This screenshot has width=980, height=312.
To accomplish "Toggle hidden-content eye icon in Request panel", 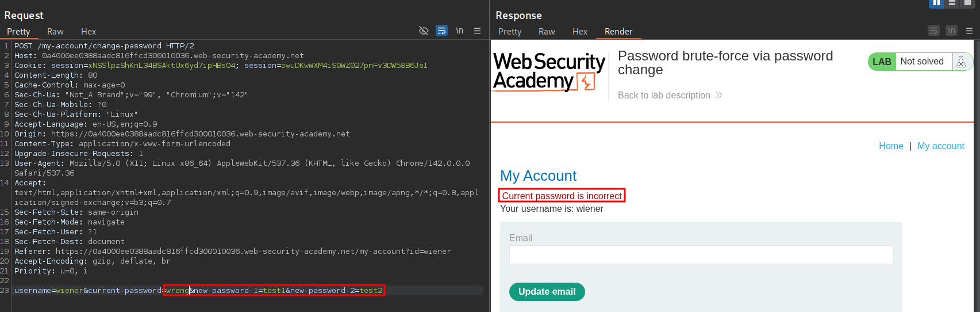I will tap(424, 31).
